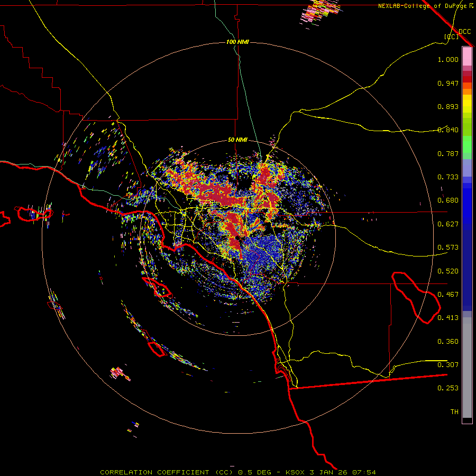
Task: Click the 0.840 legend value
Action: click(448, 130)
